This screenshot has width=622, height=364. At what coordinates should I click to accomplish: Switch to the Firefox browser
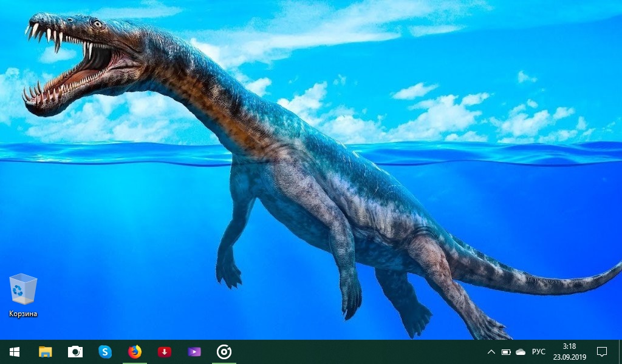[135, 352]
